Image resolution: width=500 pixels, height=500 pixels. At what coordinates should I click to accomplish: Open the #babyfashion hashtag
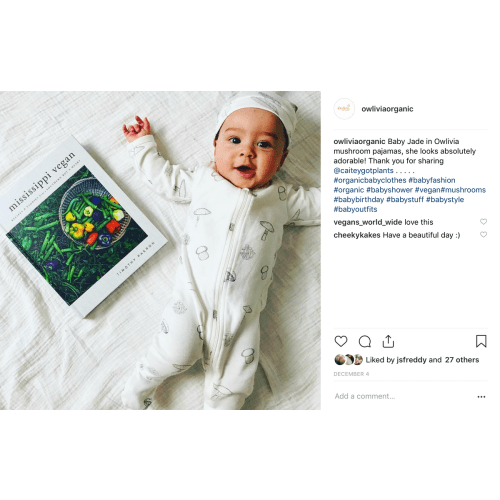[x=432, y=180]
